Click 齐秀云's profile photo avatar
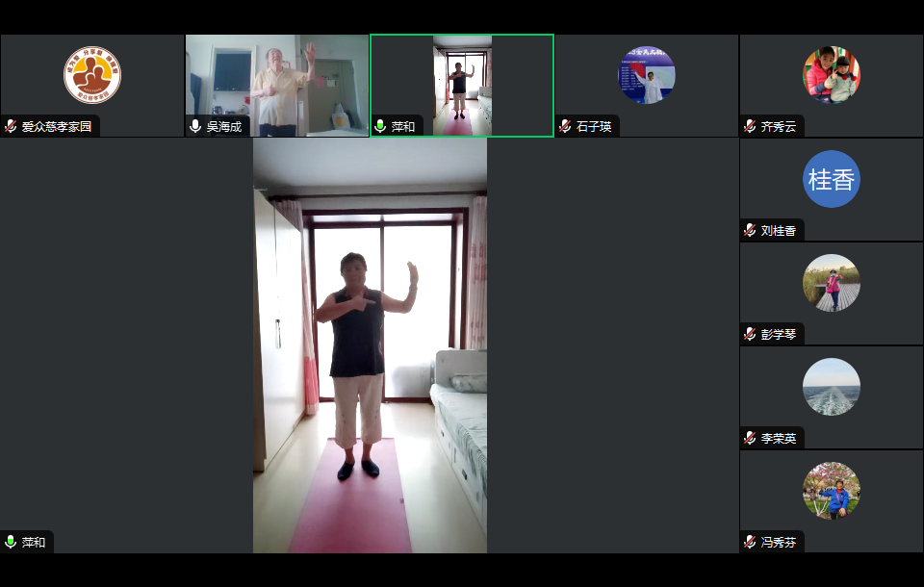This screenshot has height=587, width=924. coord(832,75)
